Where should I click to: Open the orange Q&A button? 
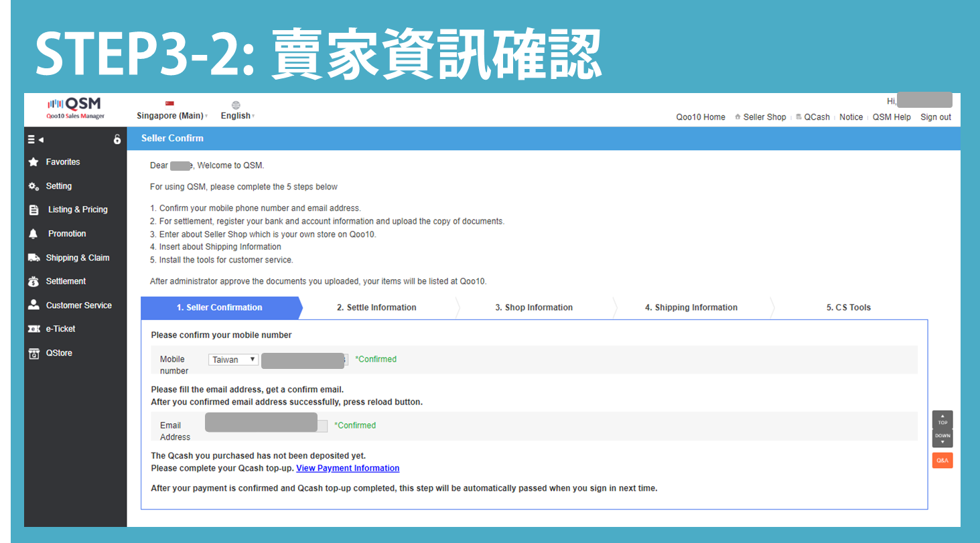942,461
